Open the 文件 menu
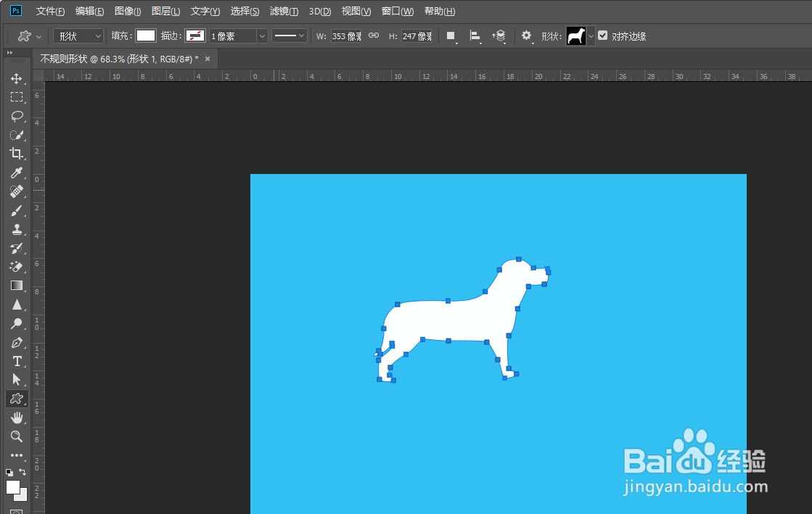The width and height of the screenshot is (812, 514). [x=50, y=11]
